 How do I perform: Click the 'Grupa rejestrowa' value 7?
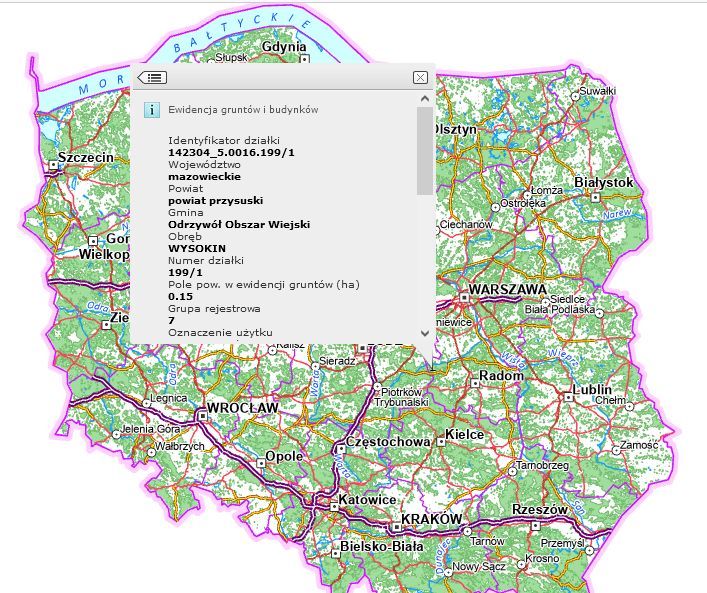(171, 320)
